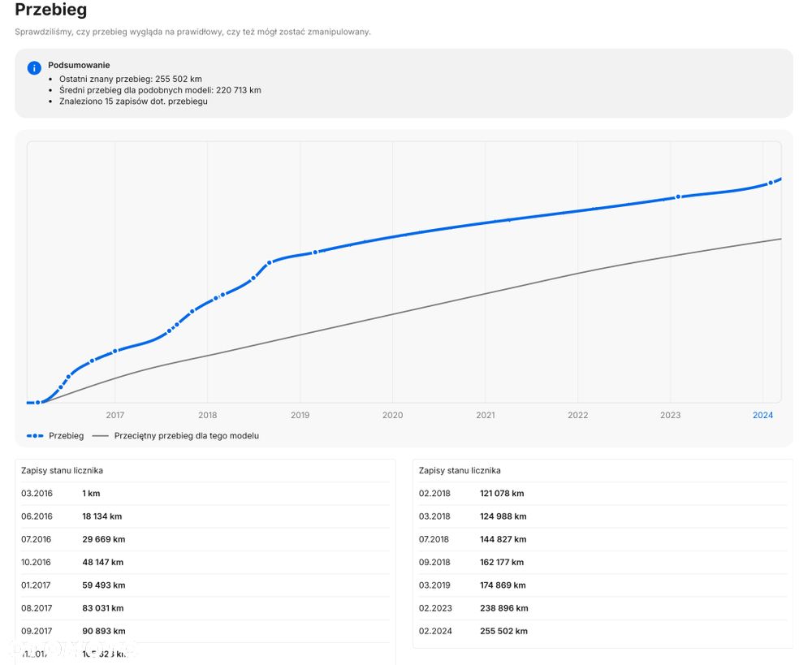Click the 'Ostatni znany przebieg' summary line
The height and width of the screenshot is (665, 812).
pyautogui.click(x=130, y=79)
